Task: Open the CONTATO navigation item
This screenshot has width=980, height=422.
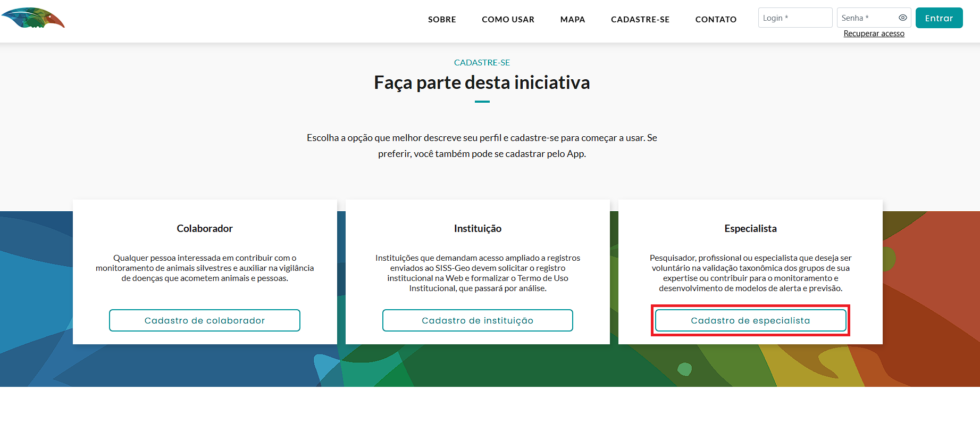Action: click(x=716, y=20)
